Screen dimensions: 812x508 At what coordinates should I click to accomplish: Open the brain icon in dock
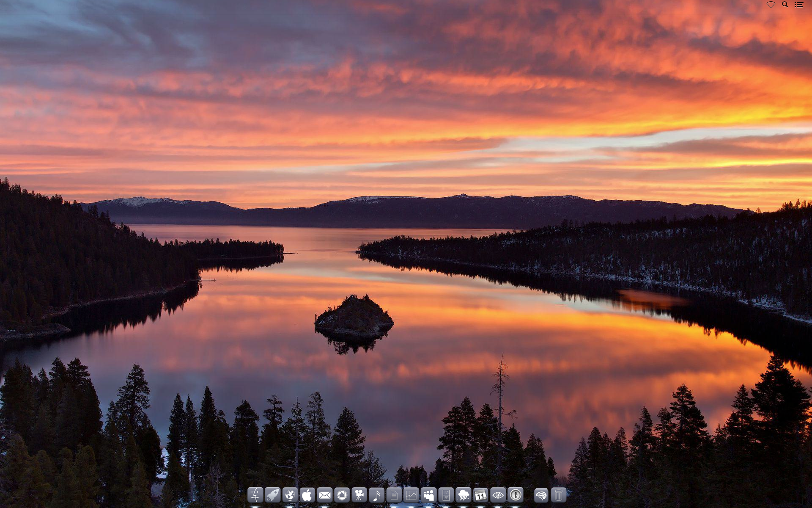click(x=541, y=494)
